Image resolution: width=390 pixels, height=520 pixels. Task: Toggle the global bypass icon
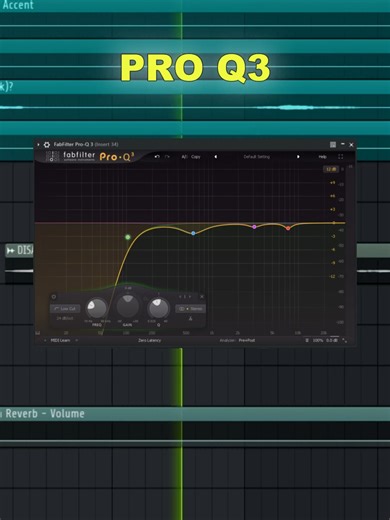[307, 340]
